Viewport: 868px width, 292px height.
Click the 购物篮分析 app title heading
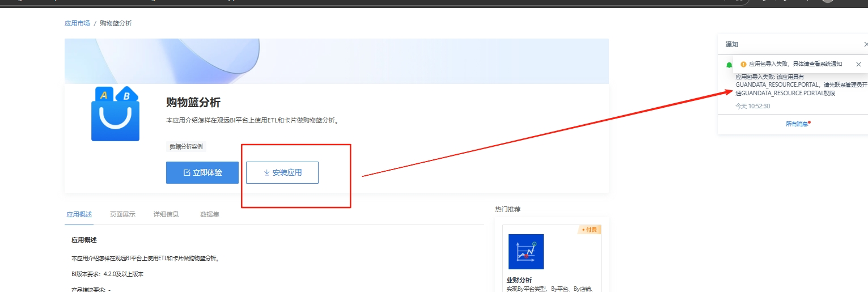(x=193, y=103)
